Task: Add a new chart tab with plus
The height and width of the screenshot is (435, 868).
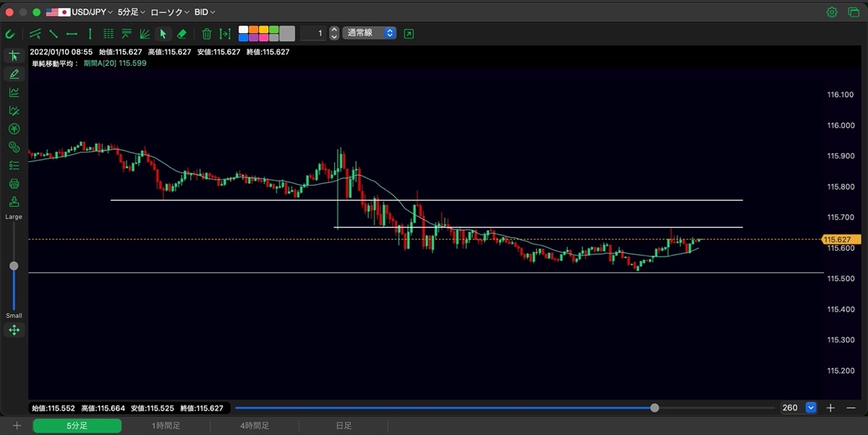Action: coord(17,426)
